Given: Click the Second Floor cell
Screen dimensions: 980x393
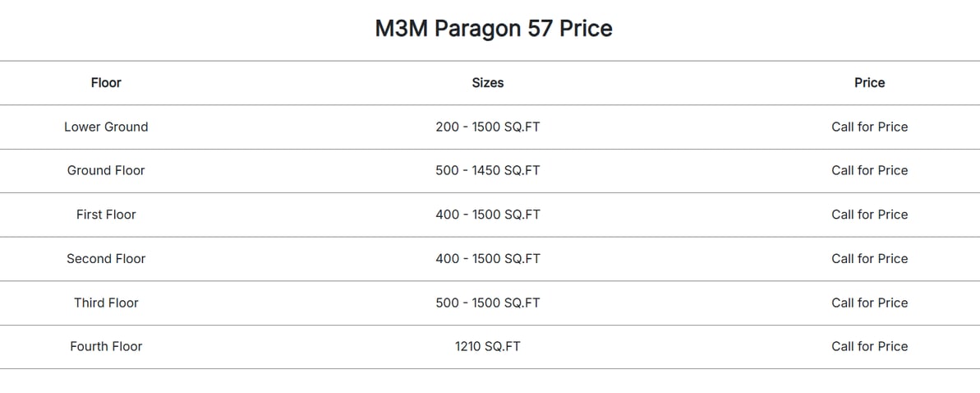Looking at the screenshot, I should click(106, 259).
